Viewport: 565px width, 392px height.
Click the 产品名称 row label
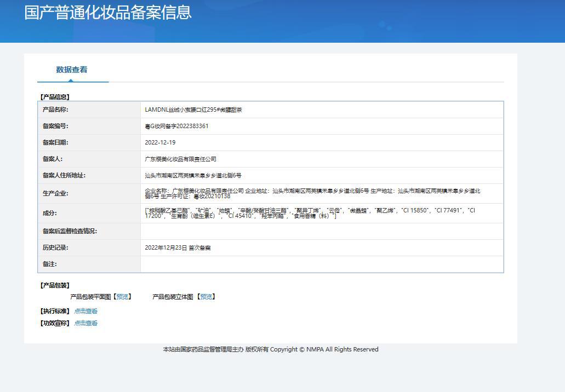[x=55, y=110]
